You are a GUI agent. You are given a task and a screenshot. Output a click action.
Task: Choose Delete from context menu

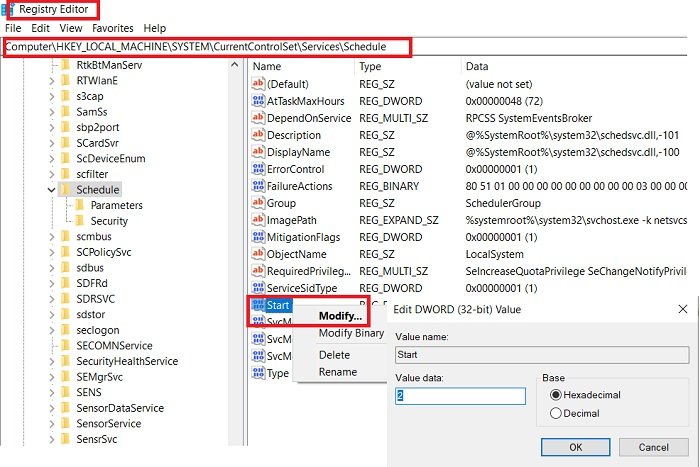point(334,355)
